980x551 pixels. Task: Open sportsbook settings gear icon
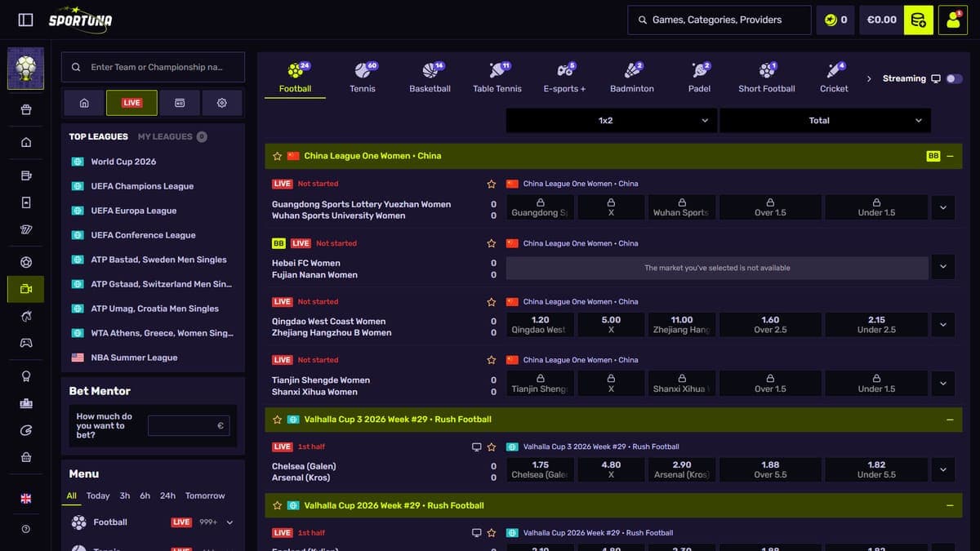222,103
